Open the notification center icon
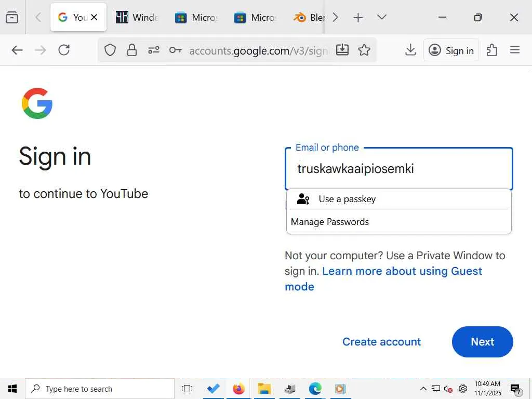 click(516, 389)
